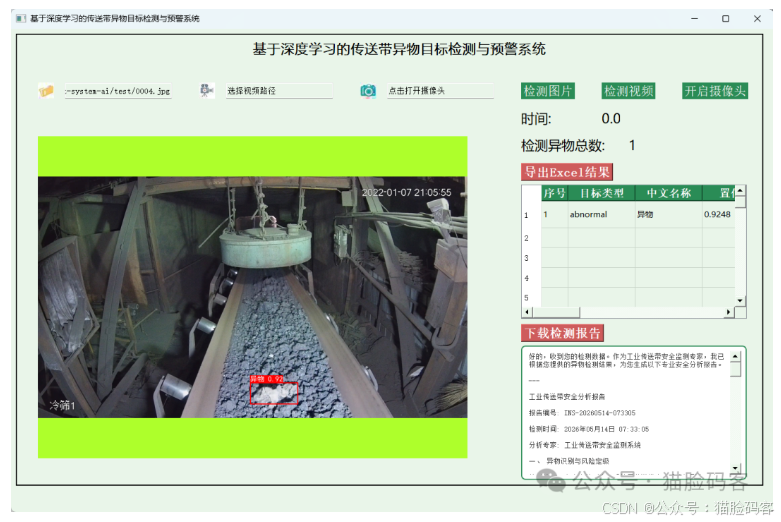Click the 检测视频 button
The width and height of the screenshot is (781, 522).
point(628,91)
